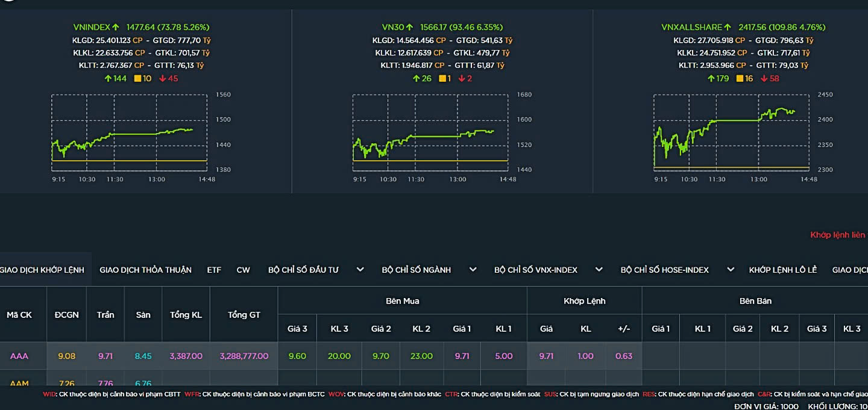This screenshot has width=868, height=410.
Task: Open the BỘ CHỈ SỐ HOSE-INDEX dropdown
Action: tap(730, 270)
